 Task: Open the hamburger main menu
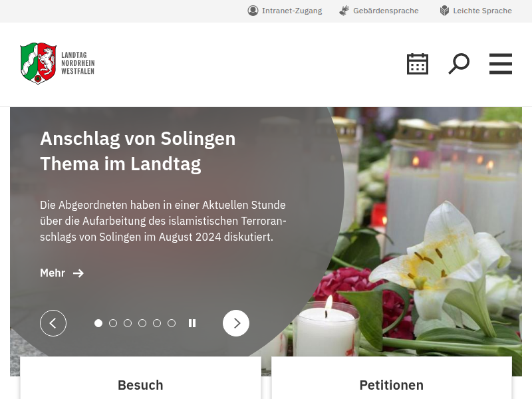point(501,64)
